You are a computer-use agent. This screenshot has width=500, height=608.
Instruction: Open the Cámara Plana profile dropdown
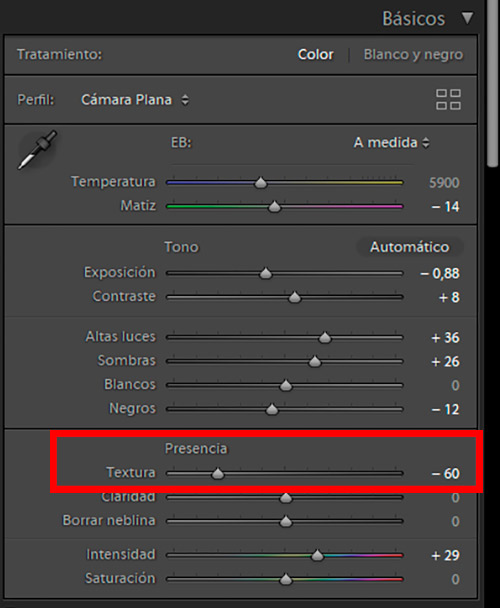(135, 100)
